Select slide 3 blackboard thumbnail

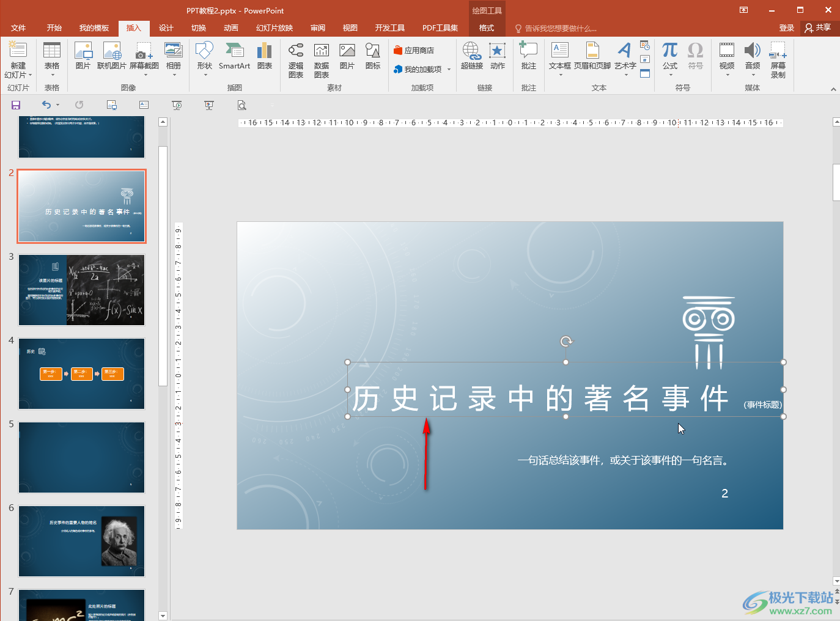tap(82, 290)
